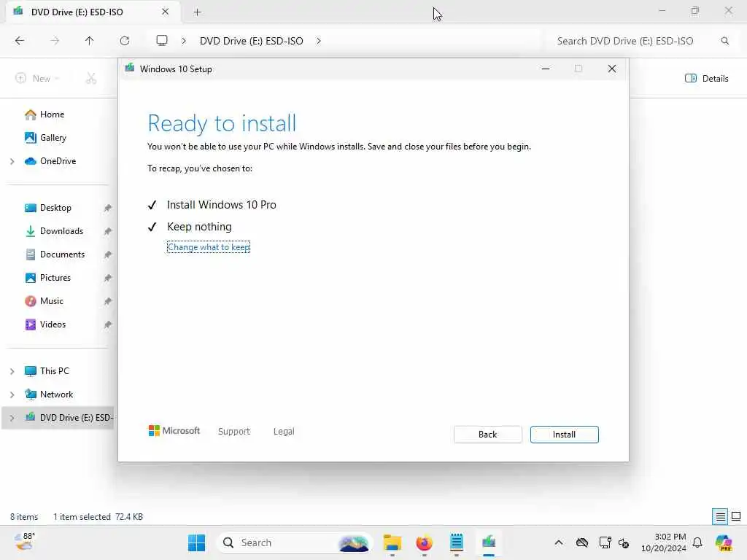Open Videos quick access folder

[53, 324]
